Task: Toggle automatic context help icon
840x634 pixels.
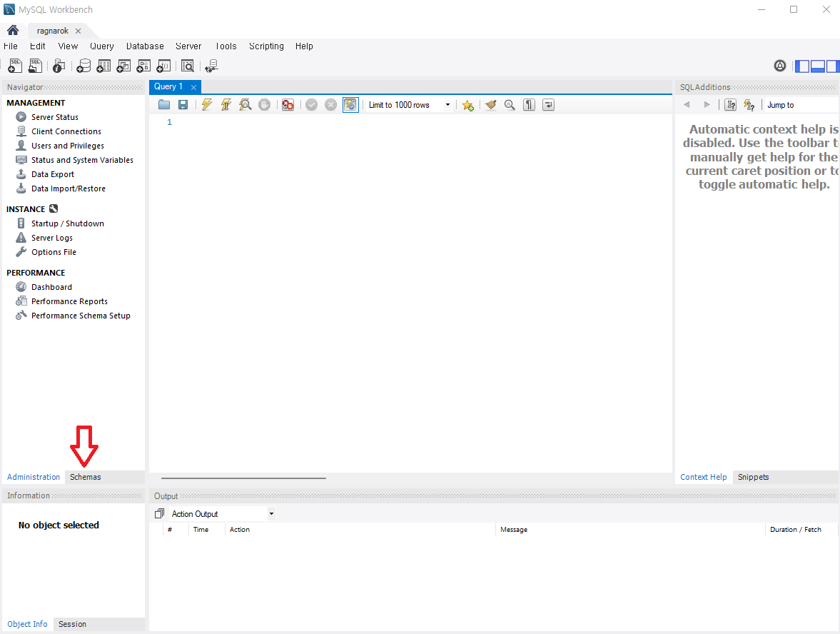Action: click(x=749, y=105)
